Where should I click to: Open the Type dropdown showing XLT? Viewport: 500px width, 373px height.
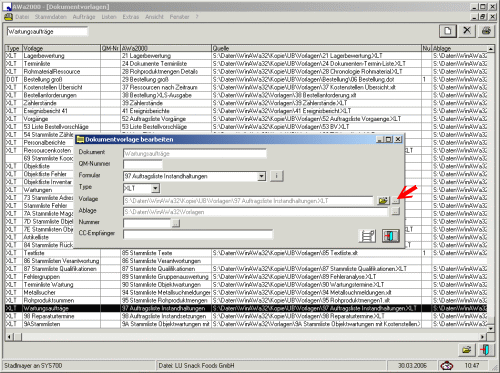point(155,188)
